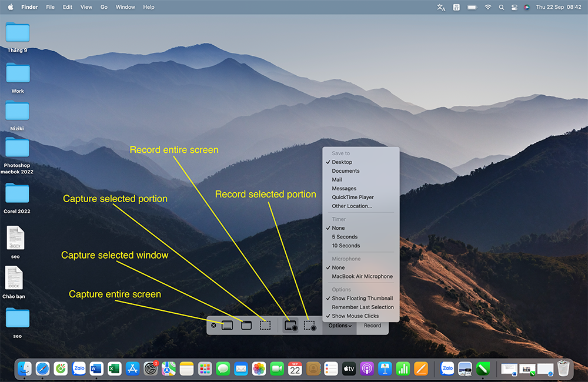
Task: Open Podcasts from the Dock
Action: pyautogui.click(x=367, y=369)
